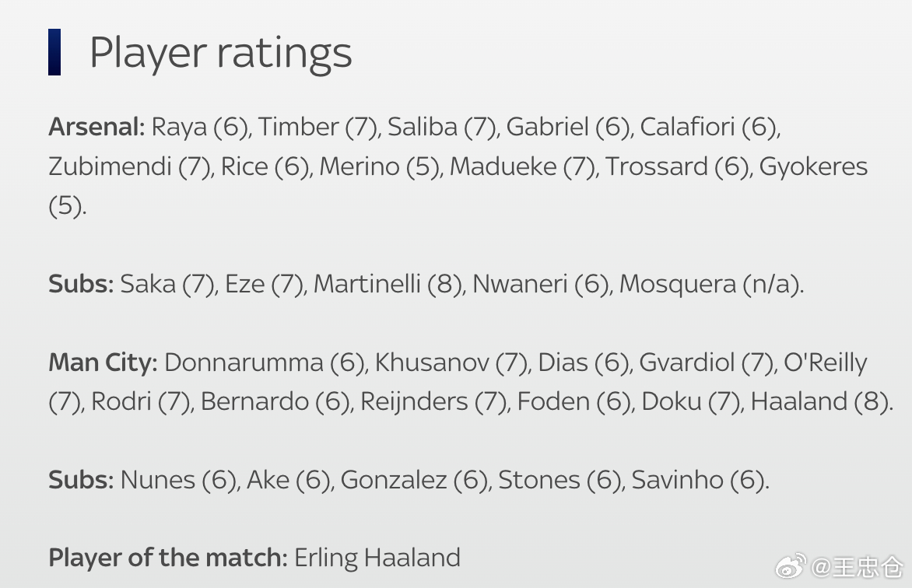The width and height of the screenshot is (912, 588).
Task: Click Reijnders (7) rating text
Action: 434,402
